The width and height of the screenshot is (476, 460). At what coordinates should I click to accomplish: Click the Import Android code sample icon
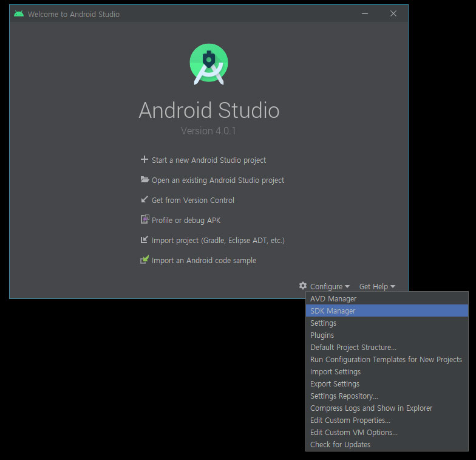pyautogui.click(x=144, y=259)
